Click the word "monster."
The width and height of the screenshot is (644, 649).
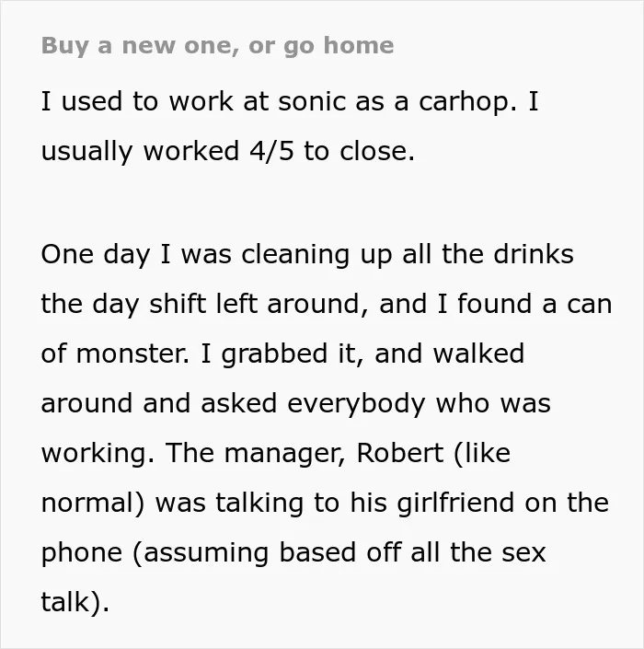click(x=132, y=354)
